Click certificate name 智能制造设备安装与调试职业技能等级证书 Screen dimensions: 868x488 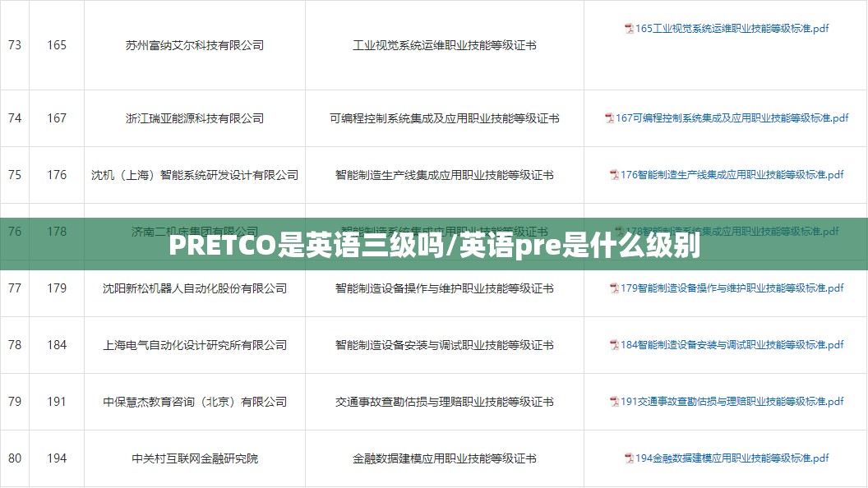point(445,345)
